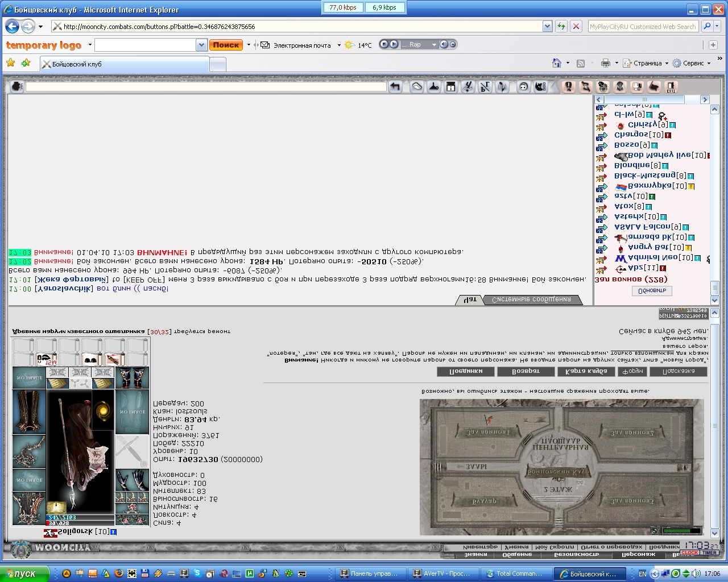Click the exclamation mark icon in game toolbar
This screenshot has width=728, height=582.
coord(568,86)
